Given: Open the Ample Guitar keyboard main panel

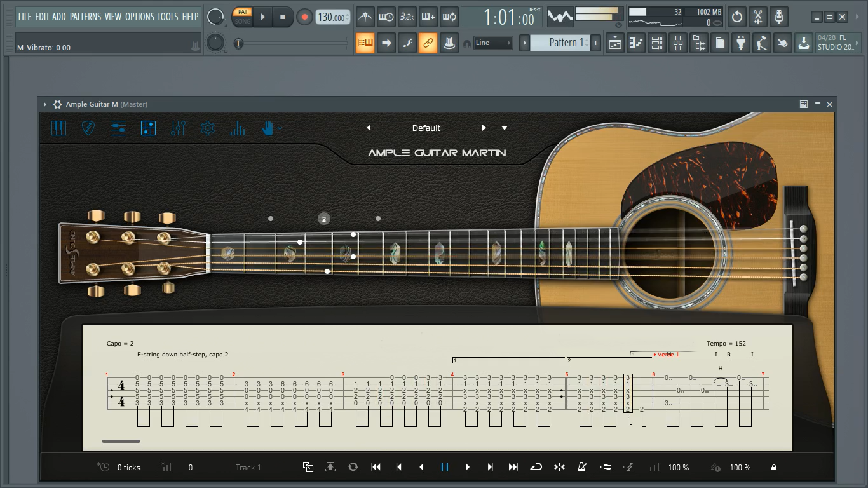Looking at the screenshot, I should (x=58, y=128).
